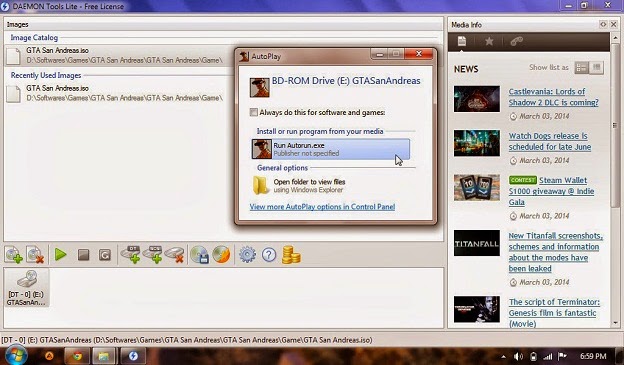Viewport: 624px width, 365px height.
Task: Click the Add Image toolbar icon
Action: coord(13,255)
